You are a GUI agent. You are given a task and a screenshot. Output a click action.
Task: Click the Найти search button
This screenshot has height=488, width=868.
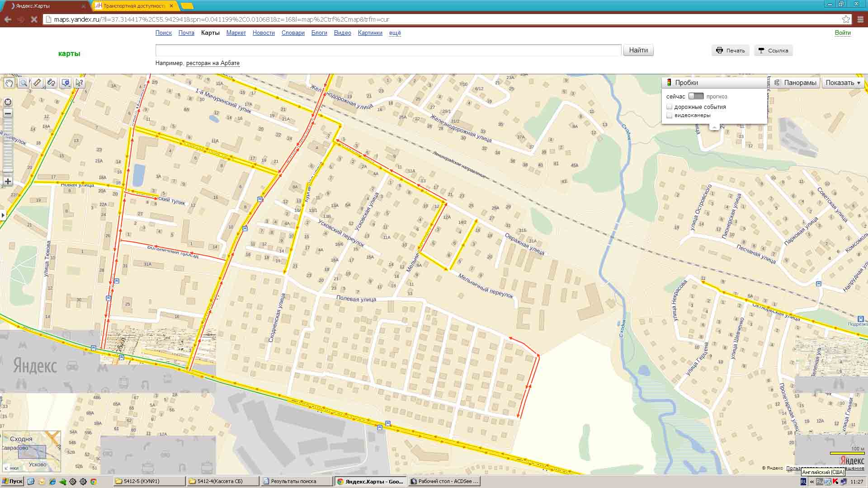(638, 50)
